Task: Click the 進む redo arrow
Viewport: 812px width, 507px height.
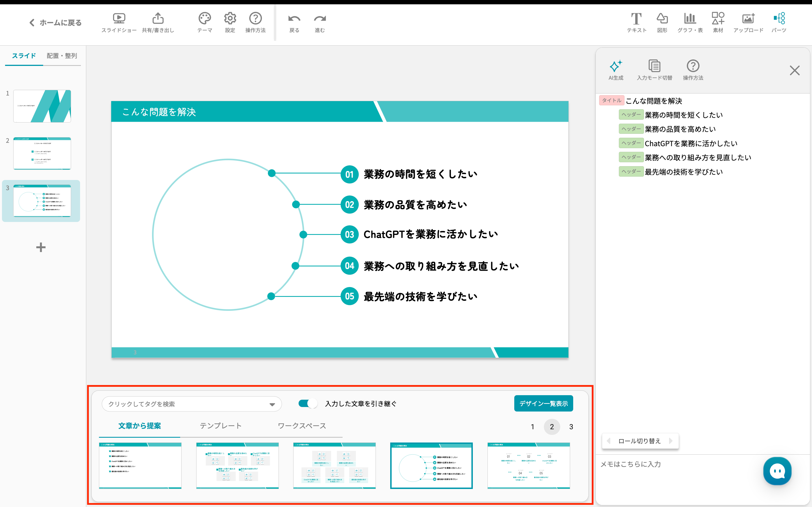Action: coord(319,19)
